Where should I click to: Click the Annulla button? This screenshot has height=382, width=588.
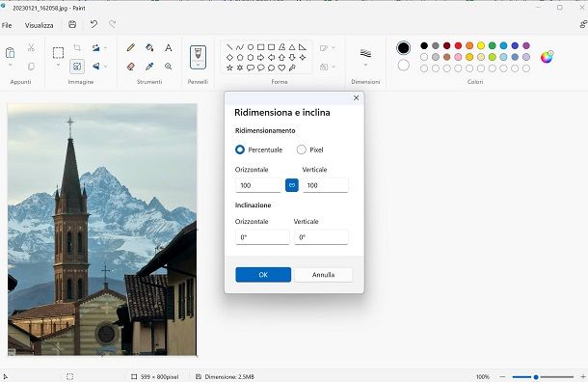click(x=323, y=275)
